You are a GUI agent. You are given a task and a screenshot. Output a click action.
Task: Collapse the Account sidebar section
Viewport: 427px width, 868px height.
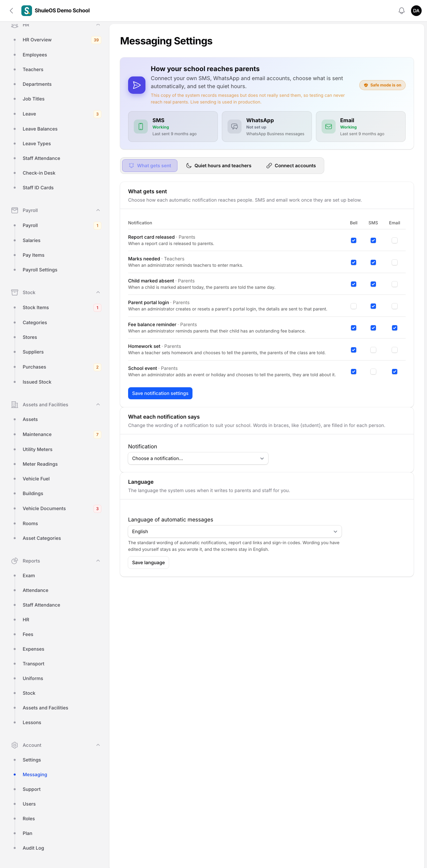coord(98,745)
